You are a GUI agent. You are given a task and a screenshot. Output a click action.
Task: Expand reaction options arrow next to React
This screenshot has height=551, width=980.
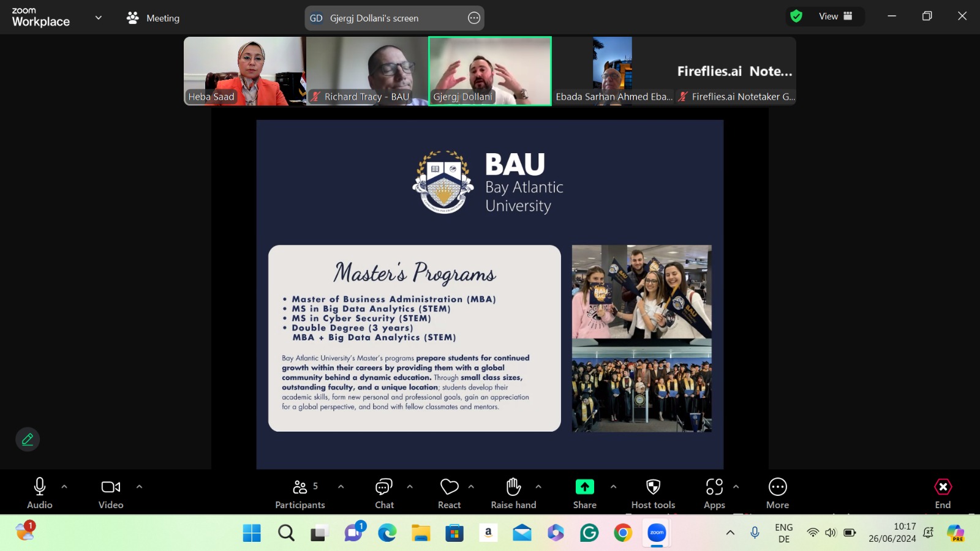point(471,487)
